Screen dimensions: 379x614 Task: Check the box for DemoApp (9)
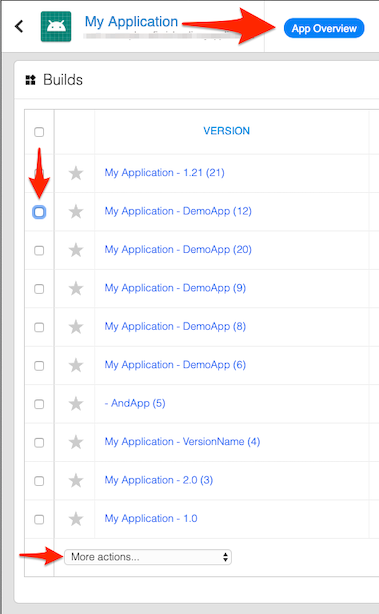click(x=39, y=289)
